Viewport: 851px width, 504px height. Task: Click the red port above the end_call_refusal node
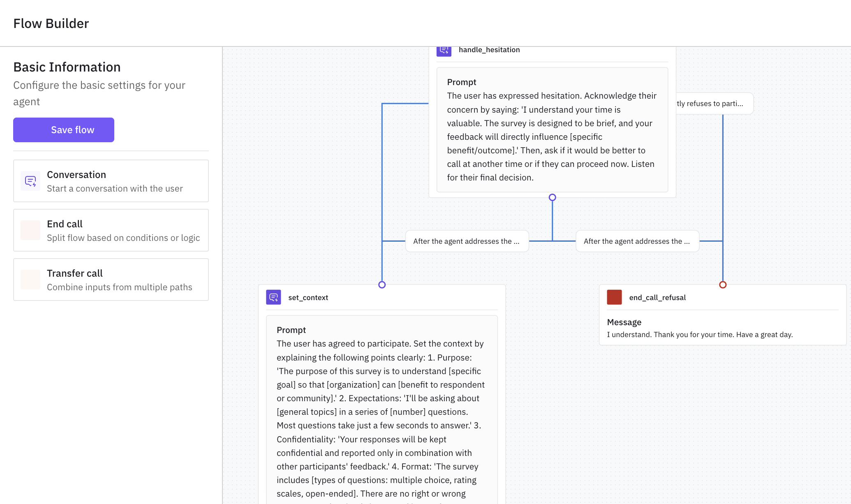click(x=723, y=284)
